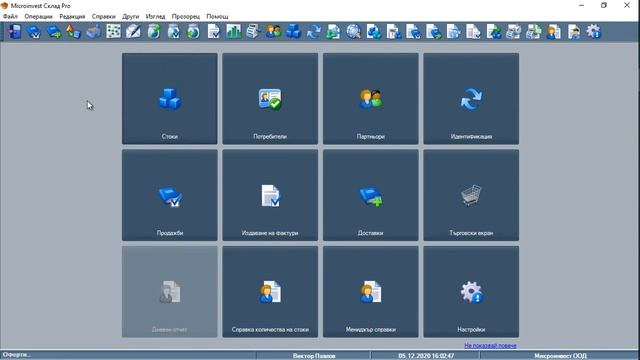The image size is (640, 360).
Task: Click the toolbar document with sunglasses person icon
Action: point(574,31)
